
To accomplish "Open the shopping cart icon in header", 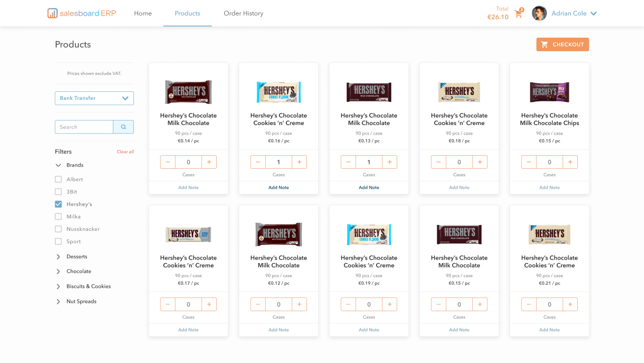I will point(519,14).
